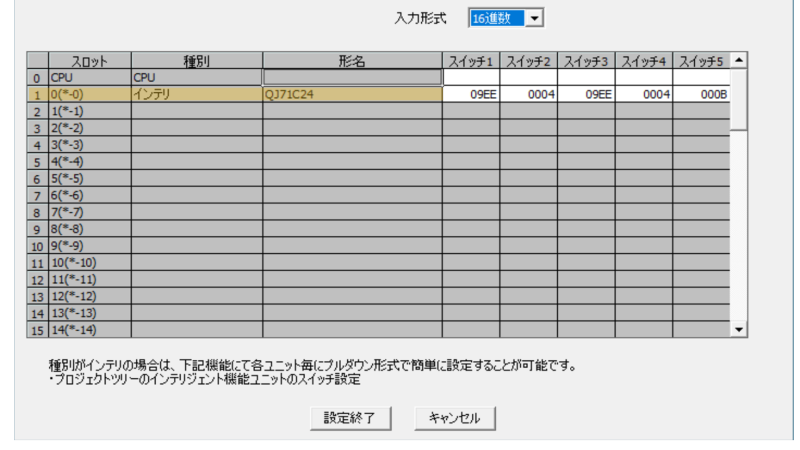This screenshot has height=450, width=800.
Task: Click the インテリ type cell
Action: tap(196, 94)
